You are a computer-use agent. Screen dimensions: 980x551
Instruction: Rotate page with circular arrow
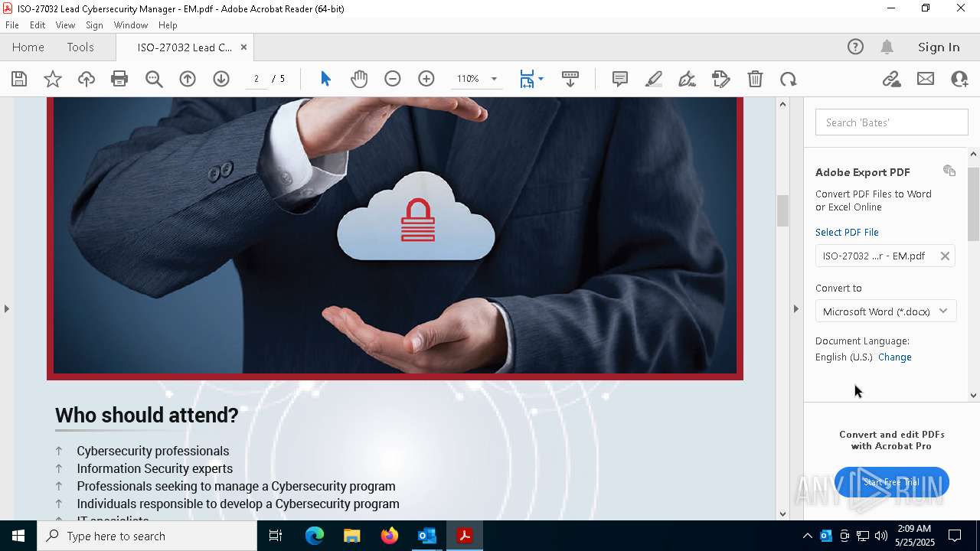click(789, 79)
